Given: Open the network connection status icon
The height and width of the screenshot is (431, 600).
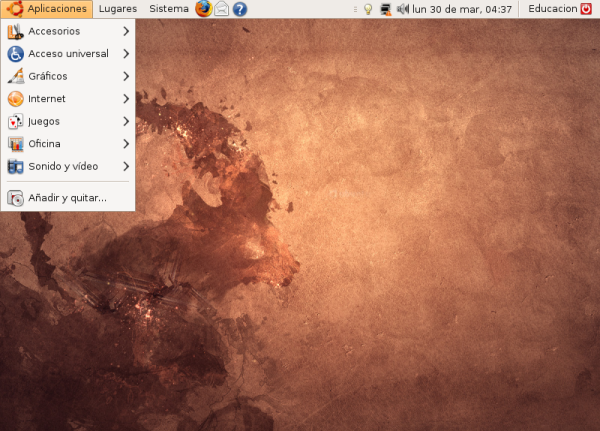Looking at the screenshot, I should [385, 9].
